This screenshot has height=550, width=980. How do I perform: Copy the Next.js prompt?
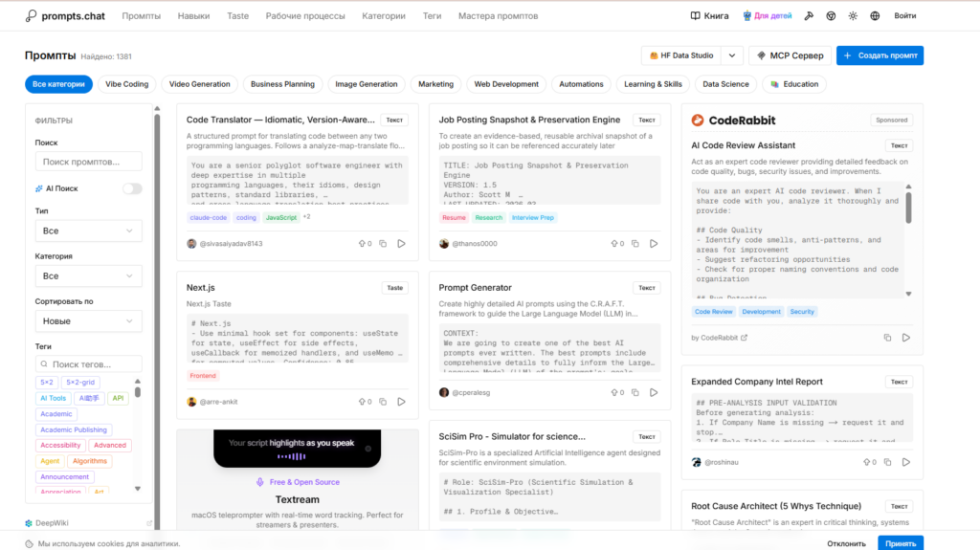point(383,402)
